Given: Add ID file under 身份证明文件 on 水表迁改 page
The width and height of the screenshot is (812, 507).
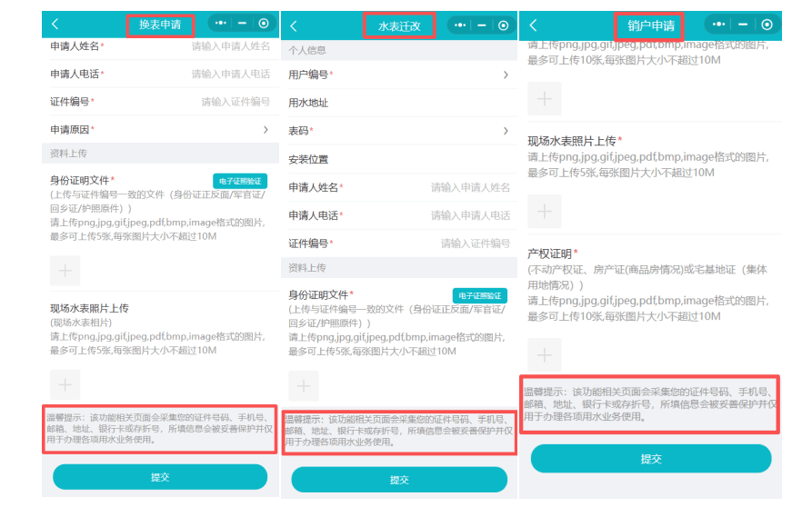Looking at the screenshot, I should (304, 385).
